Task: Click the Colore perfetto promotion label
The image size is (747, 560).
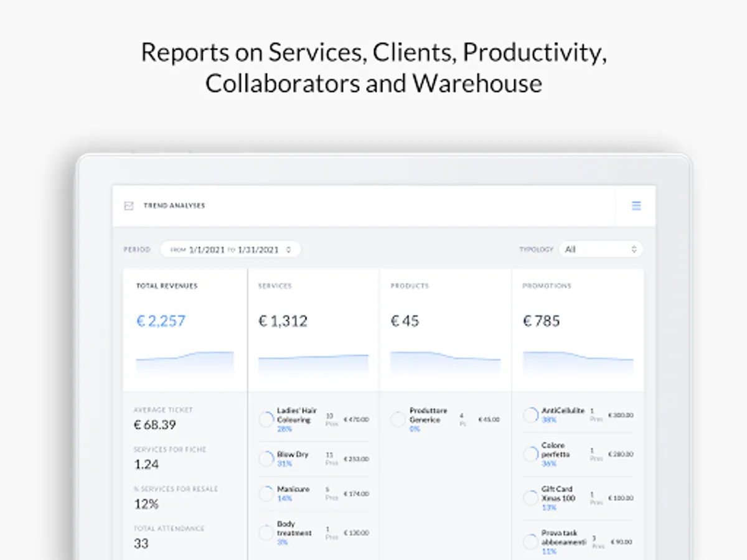Action: tap(555, 450)
